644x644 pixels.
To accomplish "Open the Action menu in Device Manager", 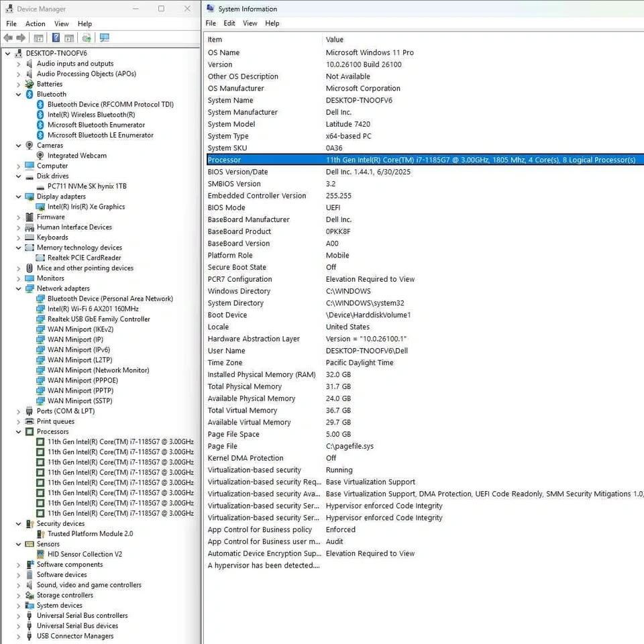I will (36, 23).
